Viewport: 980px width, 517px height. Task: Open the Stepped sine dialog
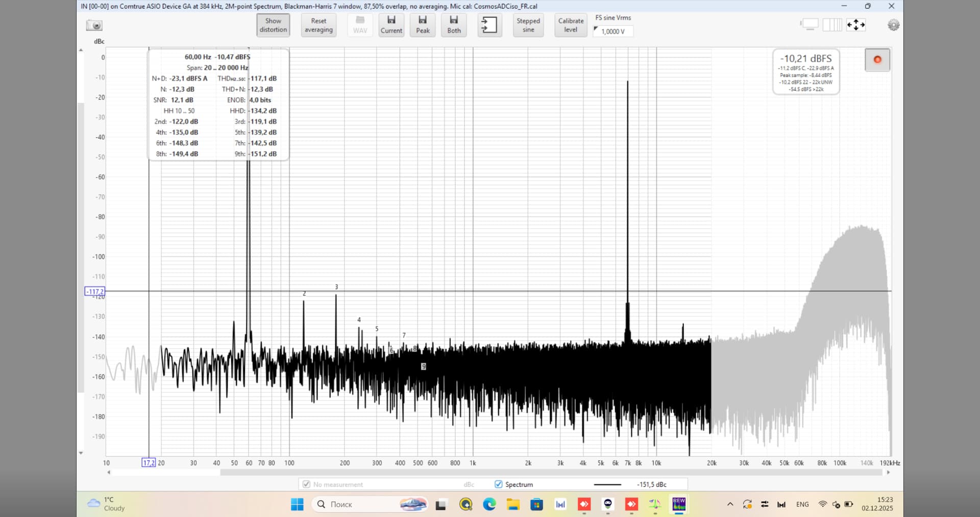(x=528, y=25)
